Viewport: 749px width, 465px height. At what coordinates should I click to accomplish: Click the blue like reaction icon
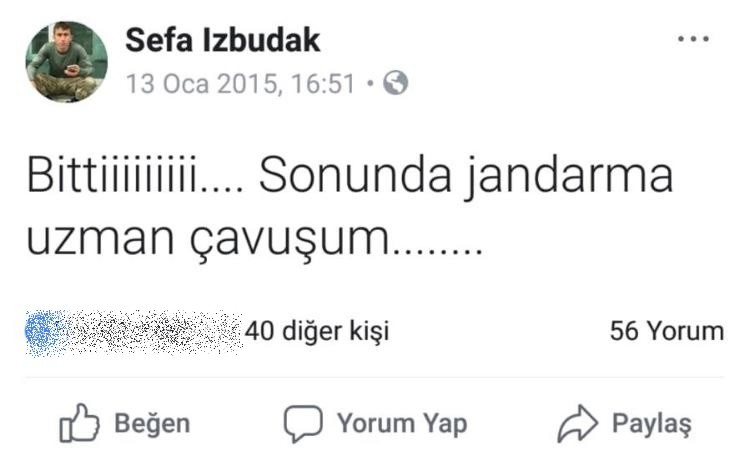pyautogui.click(x=43, y=332)
